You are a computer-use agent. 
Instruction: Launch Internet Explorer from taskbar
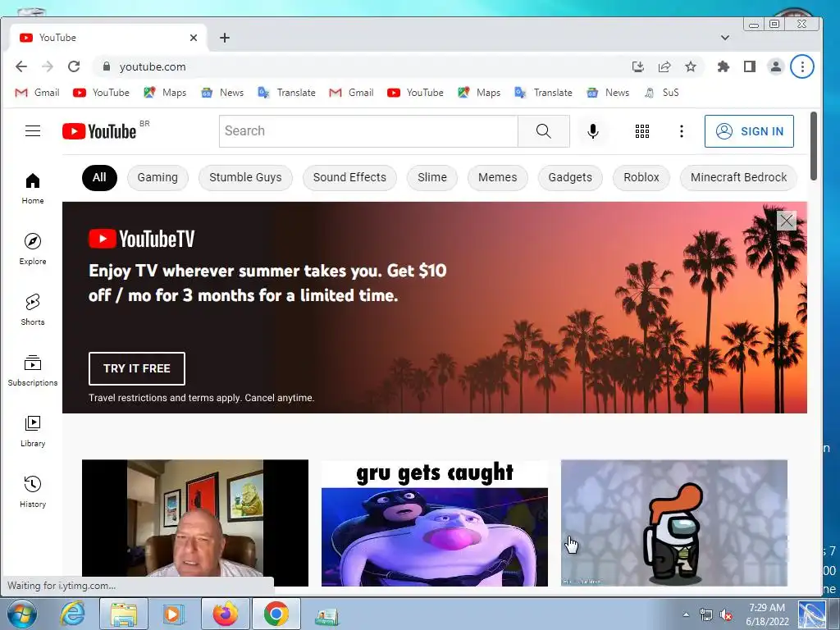(x=72, y=614)
